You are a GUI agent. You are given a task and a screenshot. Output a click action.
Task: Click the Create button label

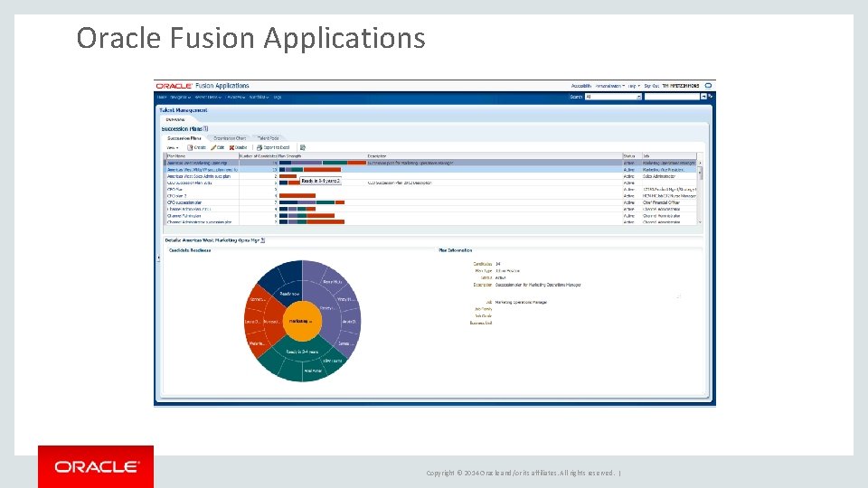click(200, 147)
